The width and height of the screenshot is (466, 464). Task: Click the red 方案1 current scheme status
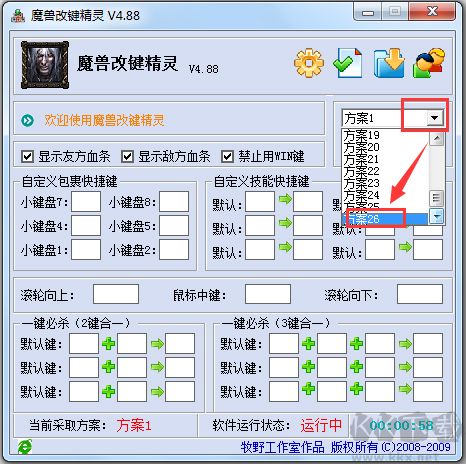134,425
